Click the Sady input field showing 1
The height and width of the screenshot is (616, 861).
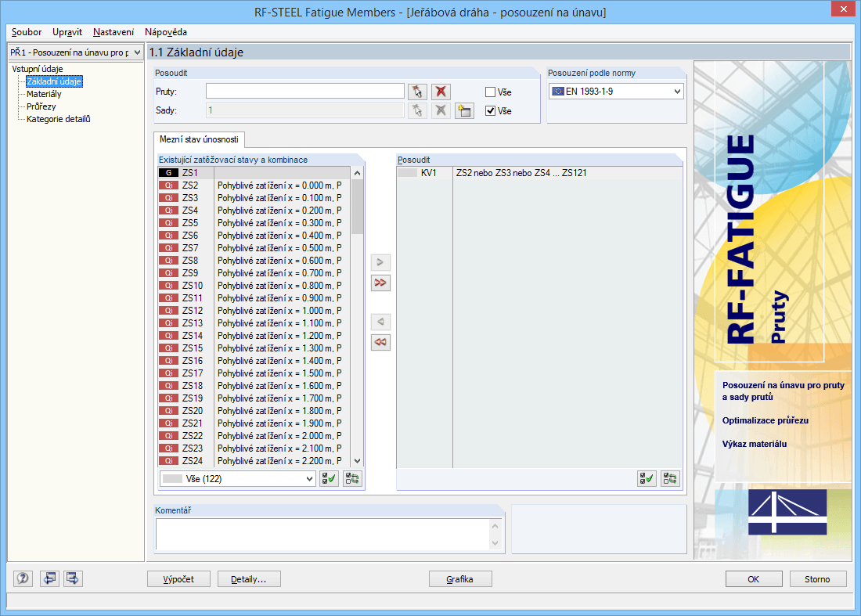pos(305,110)
